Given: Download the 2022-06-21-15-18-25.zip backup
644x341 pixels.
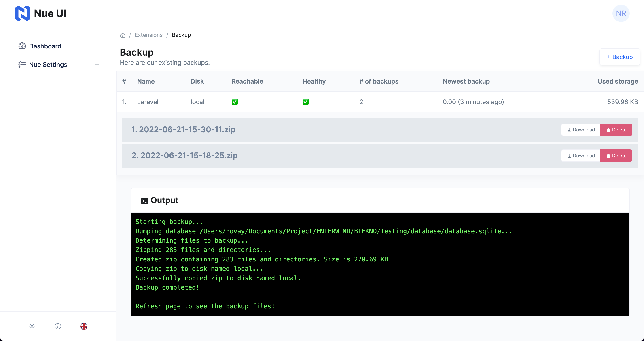Looking at the screenshot, I should (x=580, y=156).
